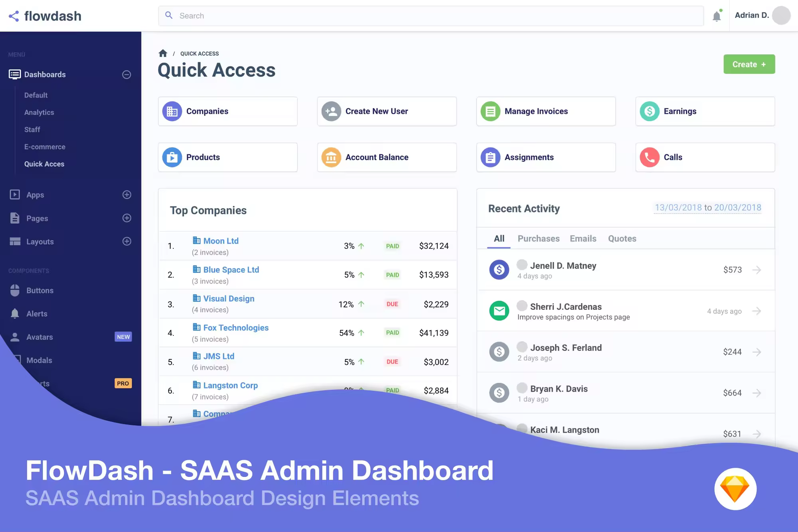This screenshot has width=798, height=532.
Task: Click green email icon beside Sherri J.Cardenas
Action: (x=499, y=311)
